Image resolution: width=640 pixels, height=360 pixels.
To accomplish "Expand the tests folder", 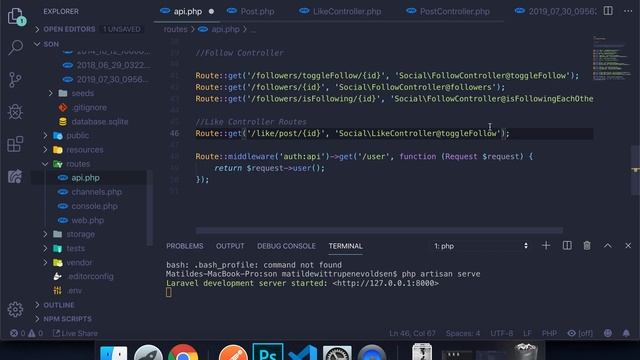I will point(45,248).
